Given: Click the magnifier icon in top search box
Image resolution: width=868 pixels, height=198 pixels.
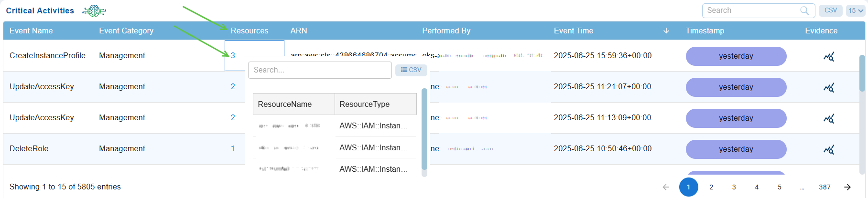Looking at the screenshot, I should 804,10.
